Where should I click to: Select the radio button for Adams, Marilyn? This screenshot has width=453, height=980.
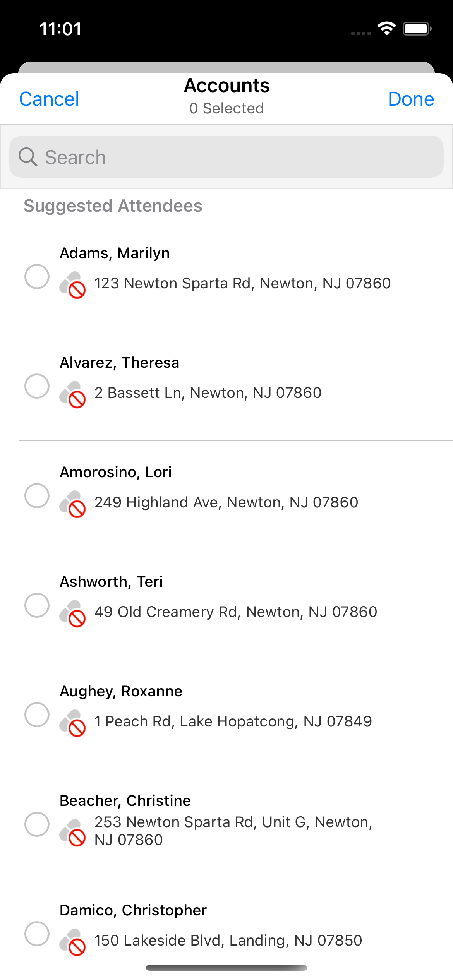(37, 276)
